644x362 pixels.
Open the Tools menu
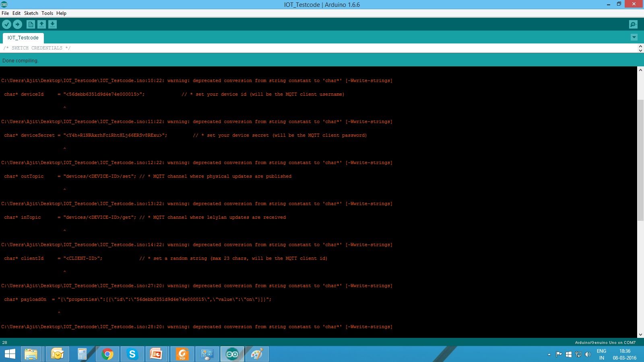point(47,13)
